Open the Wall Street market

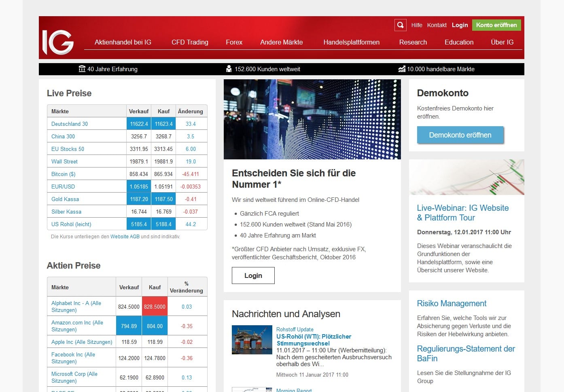[x=64, y=161]
